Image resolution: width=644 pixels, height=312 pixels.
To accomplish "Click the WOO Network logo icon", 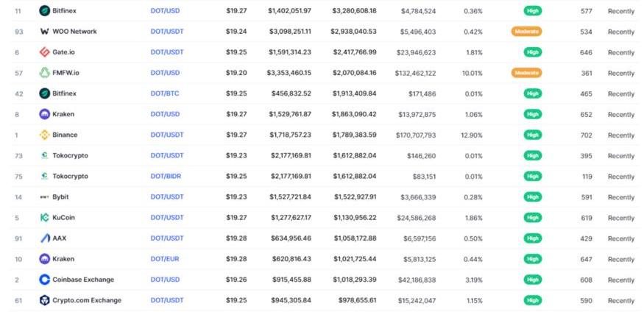I will pyautogui.click(x=45, y=32).
